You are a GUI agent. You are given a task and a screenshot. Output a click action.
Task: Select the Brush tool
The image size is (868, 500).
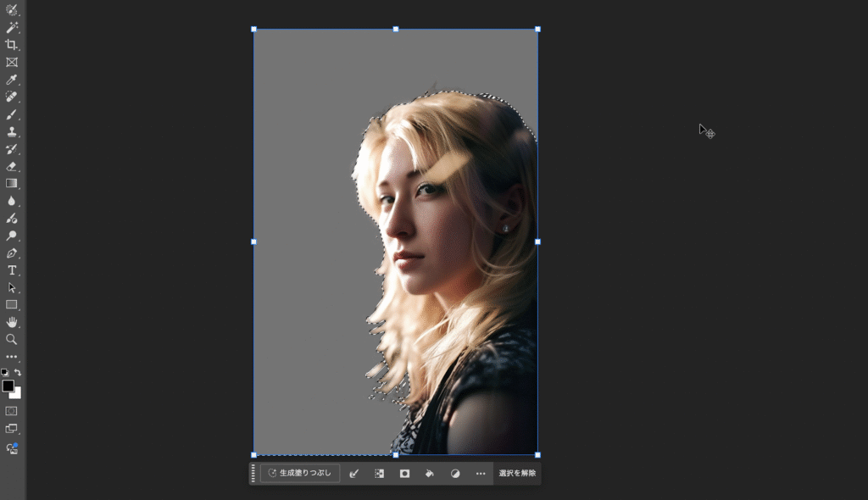click(11, 114)
